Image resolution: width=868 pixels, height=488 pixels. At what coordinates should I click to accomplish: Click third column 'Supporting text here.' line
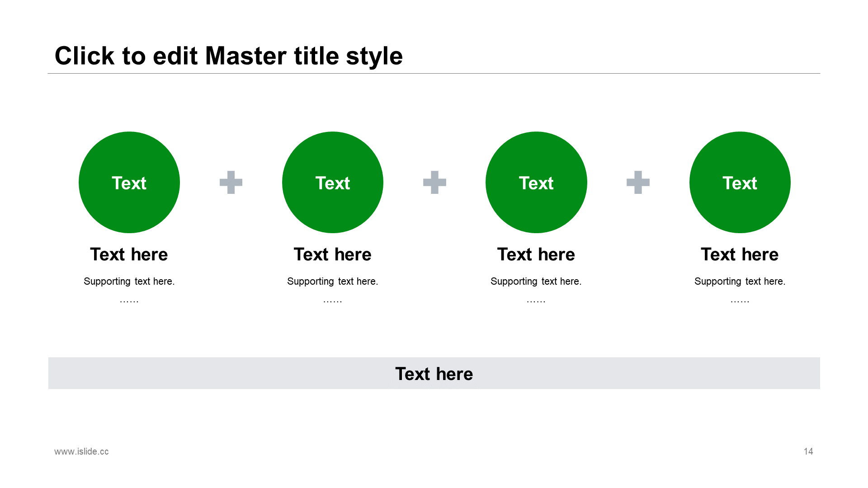pos(536,281)
